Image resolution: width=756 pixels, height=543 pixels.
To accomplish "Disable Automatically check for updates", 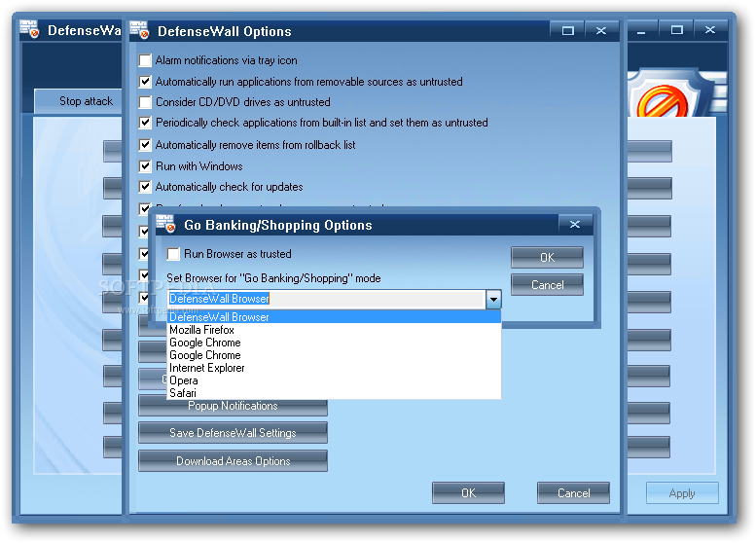I will tap(145, 187).
